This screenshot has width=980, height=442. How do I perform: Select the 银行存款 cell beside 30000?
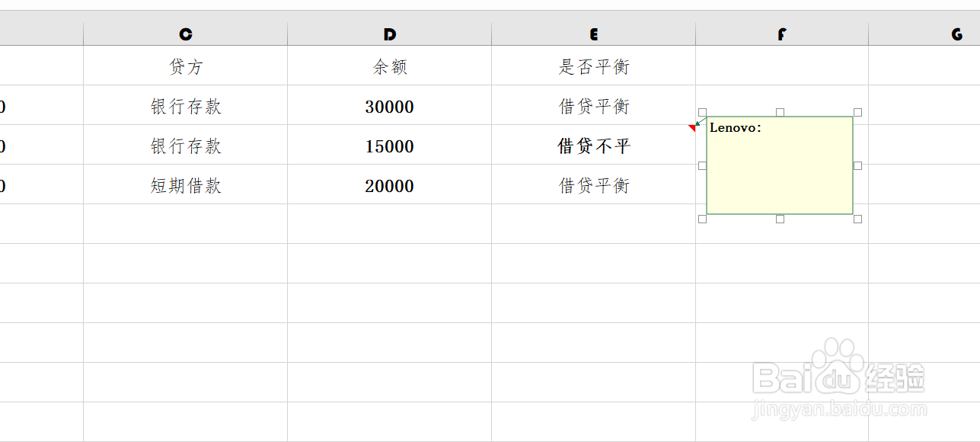[x=186, y=106]
